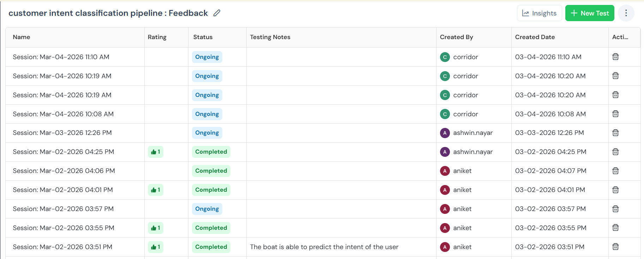Click thumbs-up rating on Mar-02-2026 03:55 PM row
This screenshot has width=644, height=259.
156,228
